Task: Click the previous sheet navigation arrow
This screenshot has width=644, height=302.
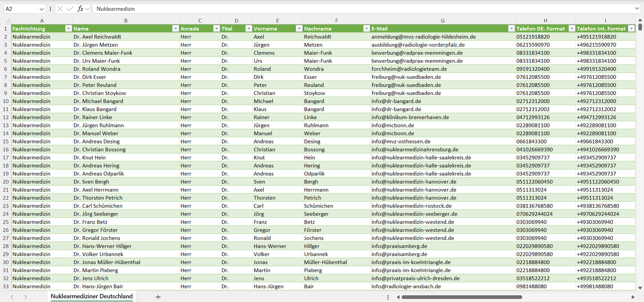Action: tap(12, 297)
